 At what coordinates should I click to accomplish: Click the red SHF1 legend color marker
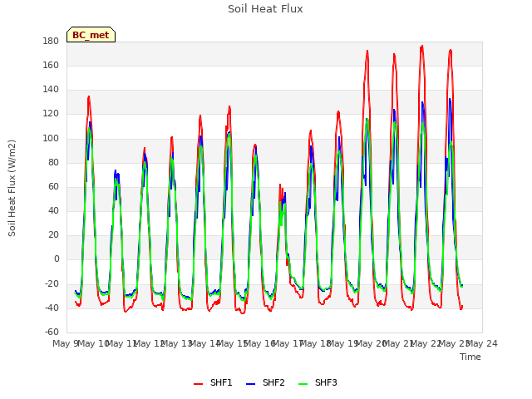pyautogui.click(x=198, y=384)
